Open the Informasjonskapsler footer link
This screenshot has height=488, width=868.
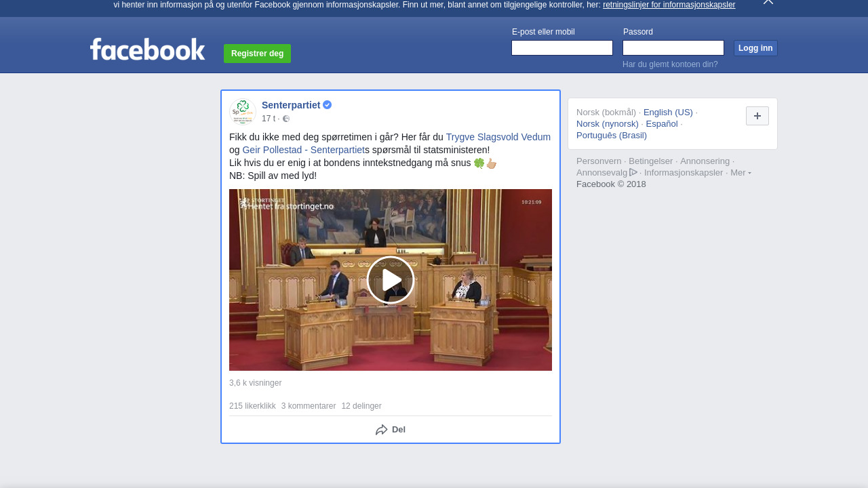click(684, 173)
